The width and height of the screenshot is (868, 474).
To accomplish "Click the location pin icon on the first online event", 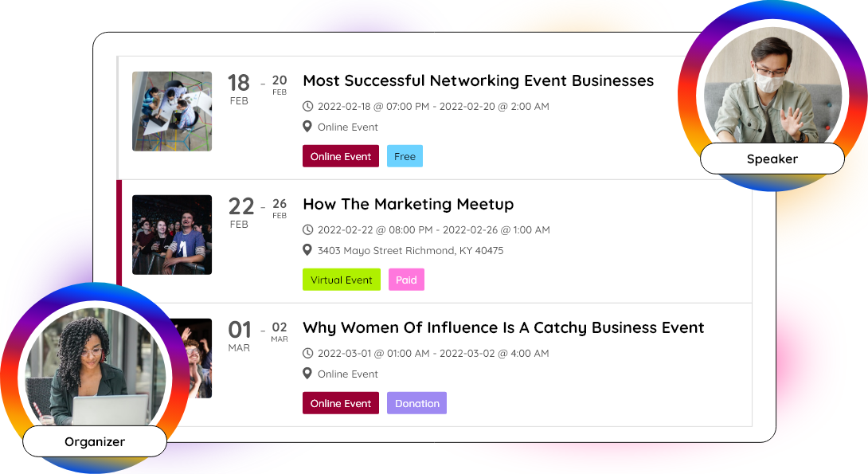I will 308,126.
